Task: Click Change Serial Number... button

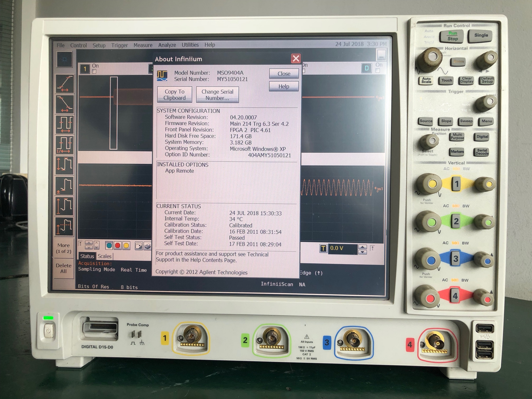Action: [x=217, y=95]
